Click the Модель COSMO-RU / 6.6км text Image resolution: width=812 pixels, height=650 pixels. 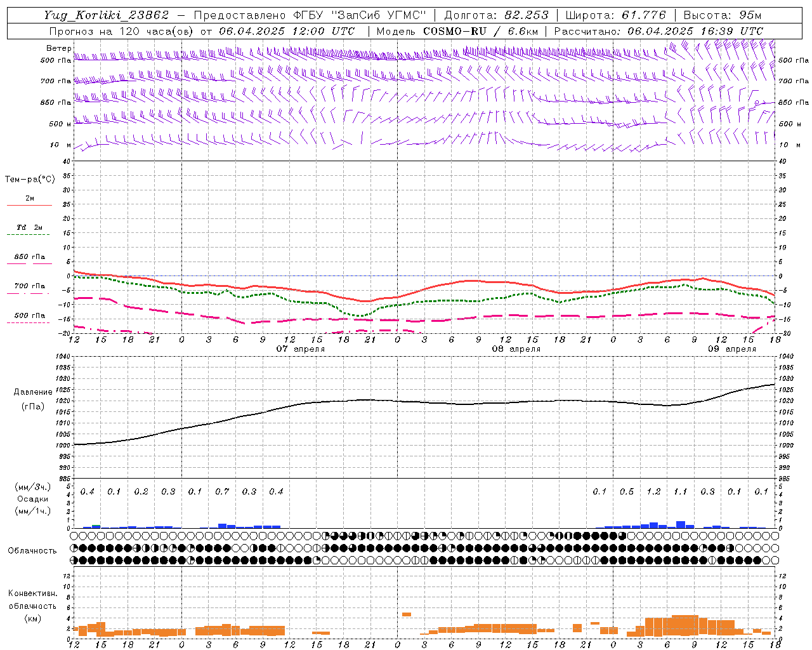(457, 31)
